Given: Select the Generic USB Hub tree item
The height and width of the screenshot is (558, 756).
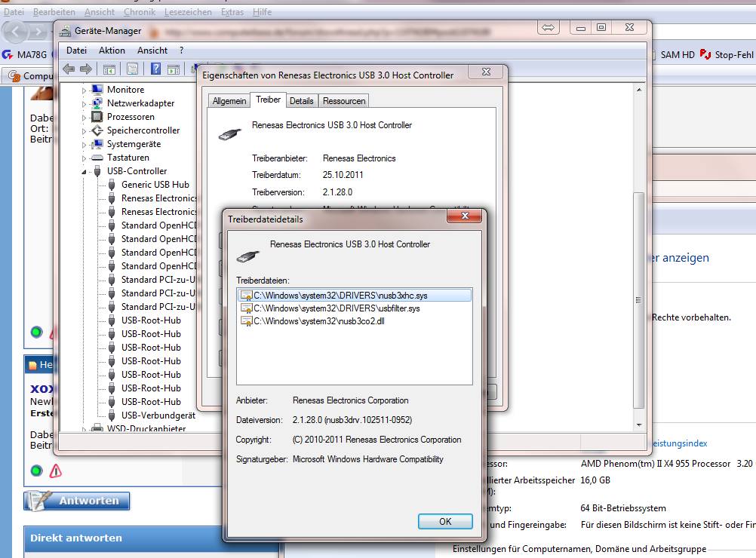Looking at the screenshot, I should pos(155,185).
